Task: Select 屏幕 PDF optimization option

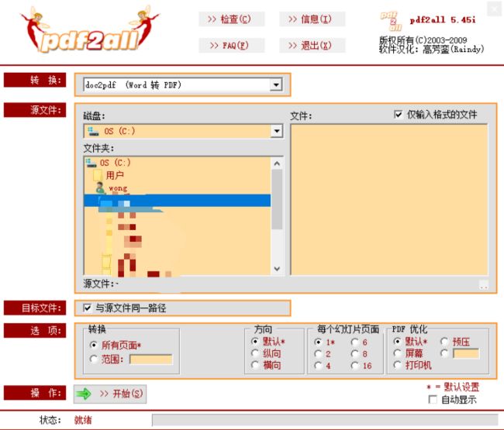Action: (398, 353)
